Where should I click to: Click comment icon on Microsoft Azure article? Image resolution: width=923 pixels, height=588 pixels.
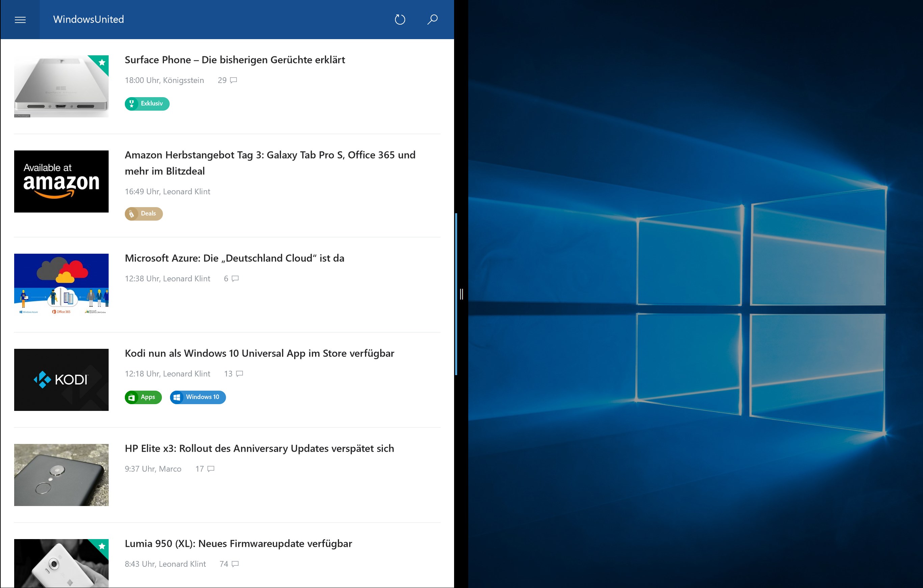tap(235, 279)
